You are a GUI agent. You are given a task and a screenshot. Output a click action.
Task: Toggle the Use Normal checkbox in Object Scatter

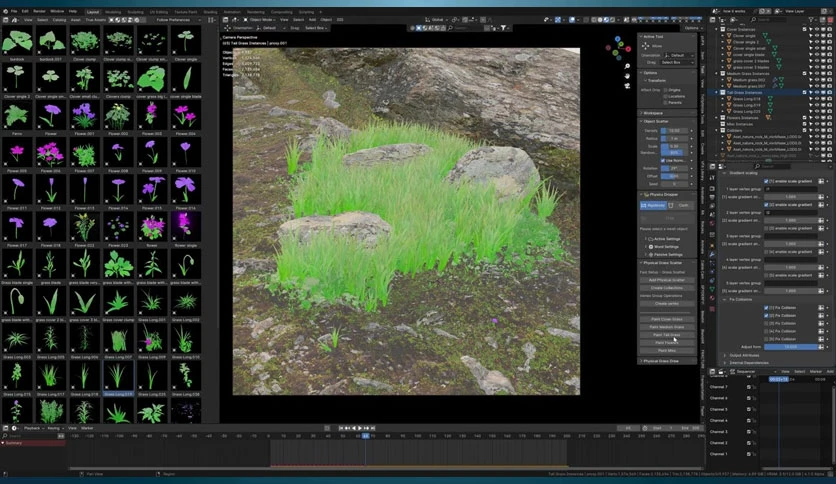(x=663, y=160)
